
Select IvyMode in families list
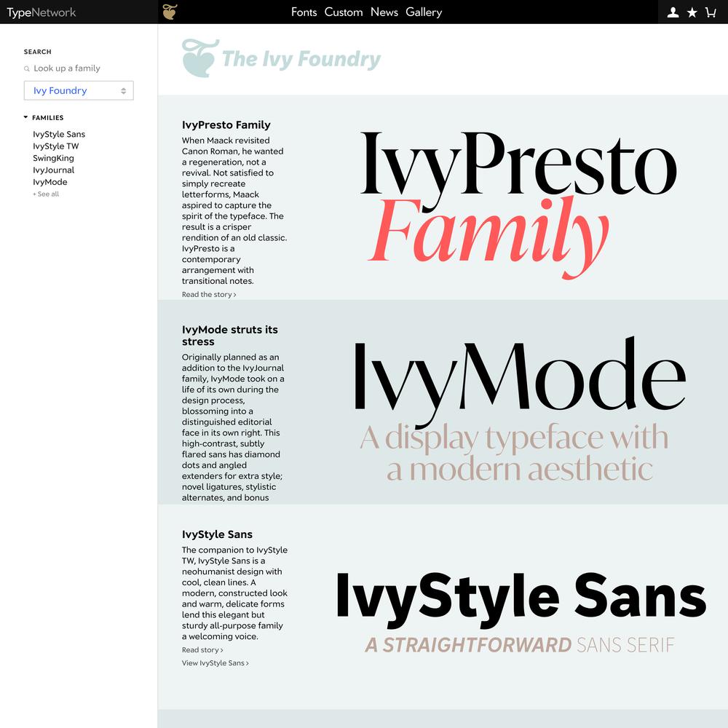50,183
